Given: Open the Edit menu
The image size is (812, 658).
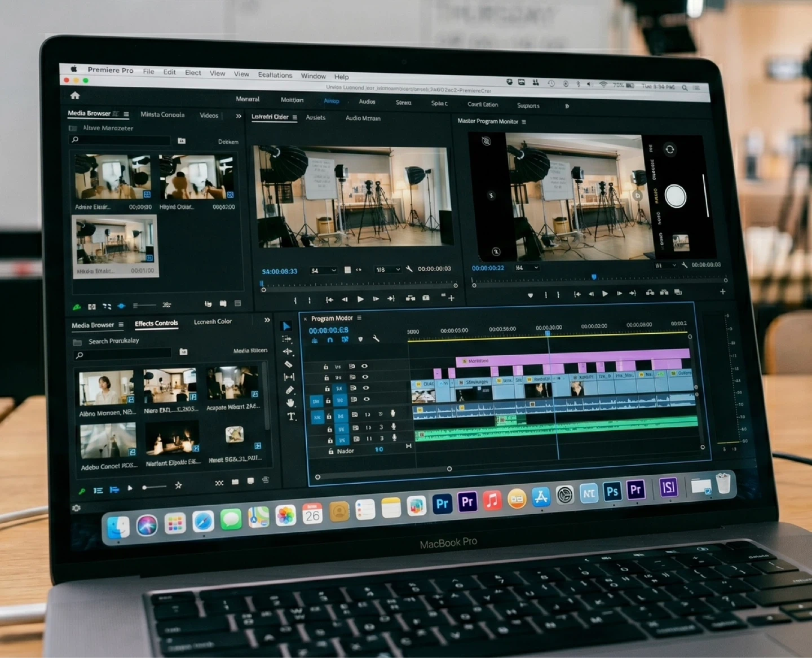Looking at the screenshot, I should click(170, 72).
